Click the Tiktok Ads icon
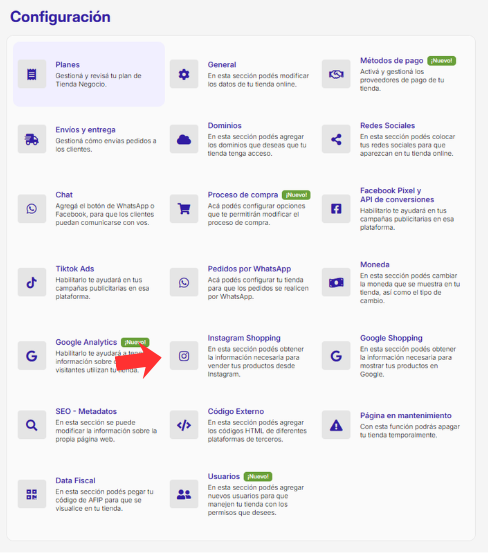 tap(32, 282)
